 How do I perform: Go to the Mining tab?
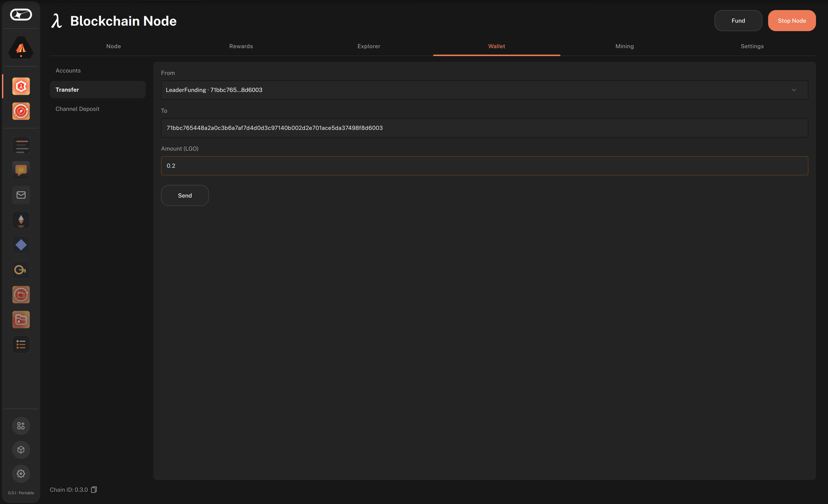(624, 46)
